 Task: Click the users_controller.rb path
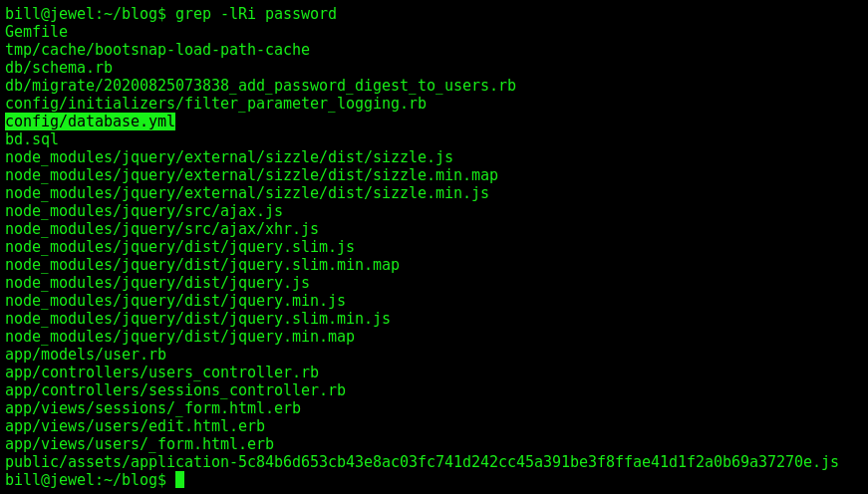[x=161, y=371]
